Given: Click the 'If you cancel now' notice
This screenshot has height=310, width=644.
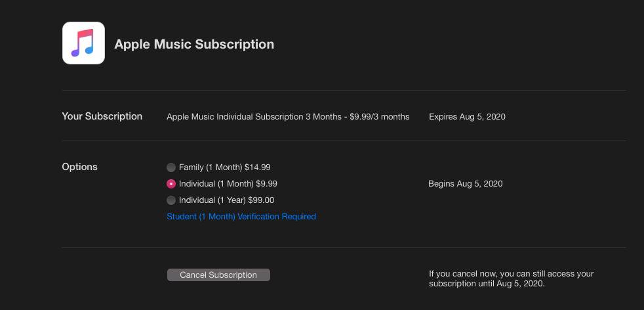Looking at the screenshot, I should [511, 278].
